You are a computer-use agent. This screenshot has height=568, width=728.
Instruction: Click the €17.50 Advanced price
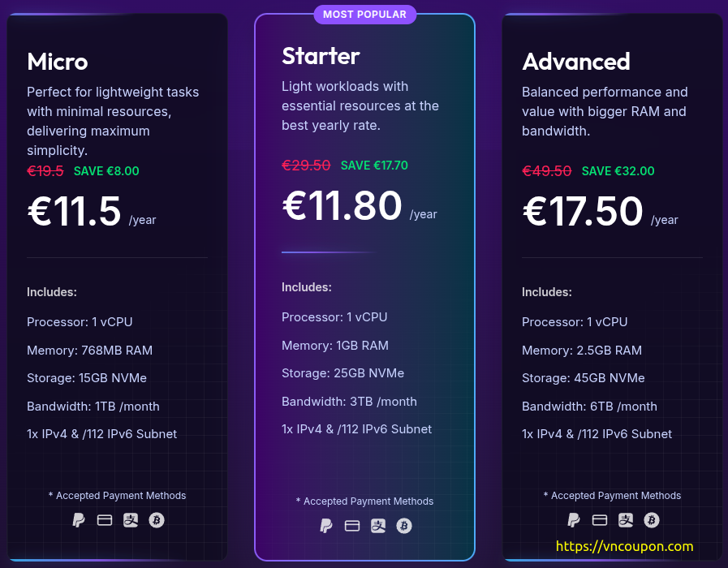pos(583,211)
